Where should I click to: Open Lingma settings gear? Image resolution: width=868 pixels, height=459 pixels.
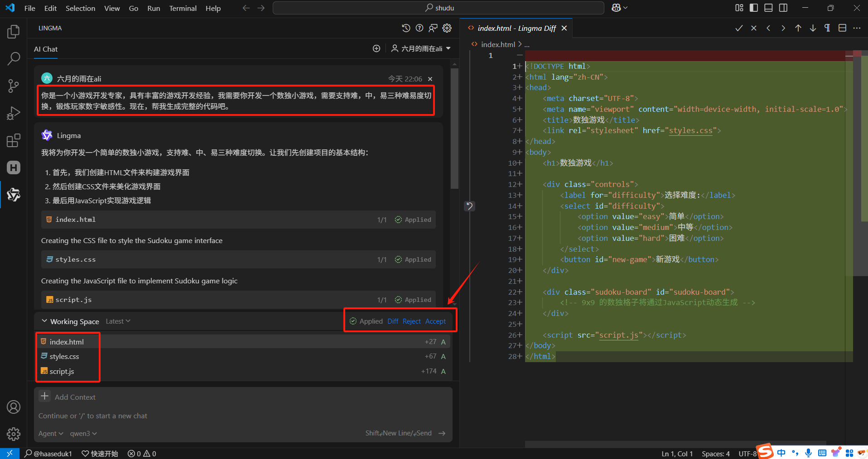pos(447,28)
